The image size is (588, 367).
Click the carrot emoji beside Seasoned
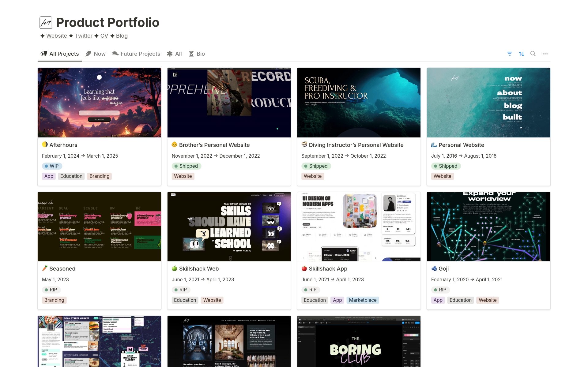(45, 268)
